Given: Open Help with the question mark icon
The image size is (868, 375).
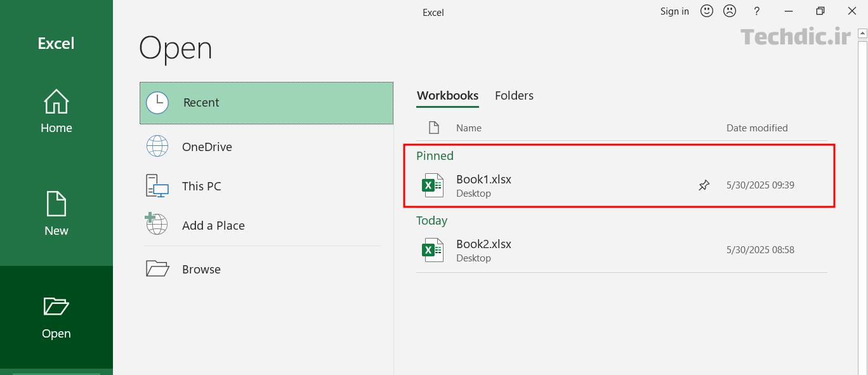Looking at the screenshot, I should click(756, 11).
